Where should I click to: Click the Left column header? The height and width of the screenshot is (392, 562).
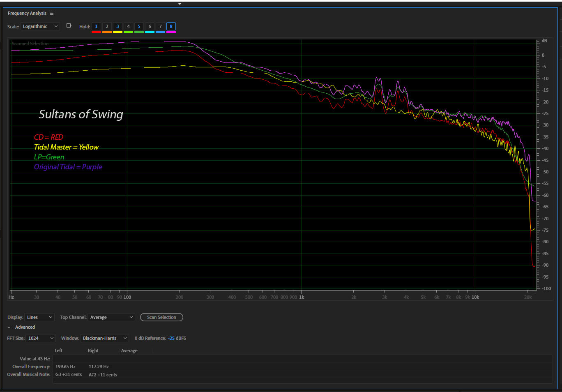pyautogui.click(x=58, y=350)
